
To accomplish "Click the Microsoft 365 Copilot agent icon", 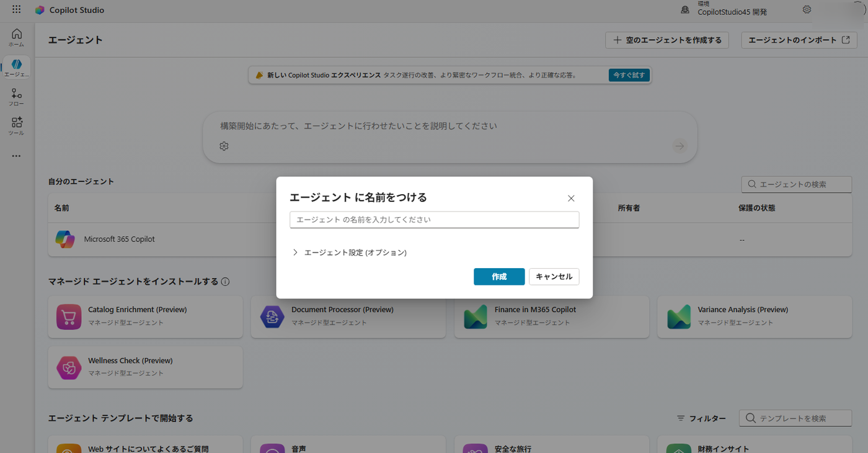I will click(65, 239).
